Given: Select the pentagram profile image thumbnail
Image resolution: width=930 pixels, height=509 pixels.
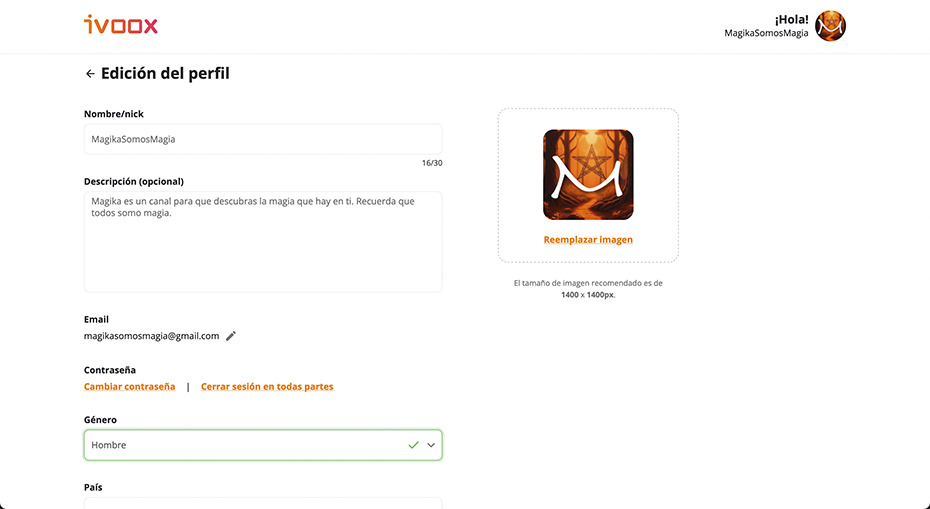Looking at the screenshot, I should click(x=588, y=174).
